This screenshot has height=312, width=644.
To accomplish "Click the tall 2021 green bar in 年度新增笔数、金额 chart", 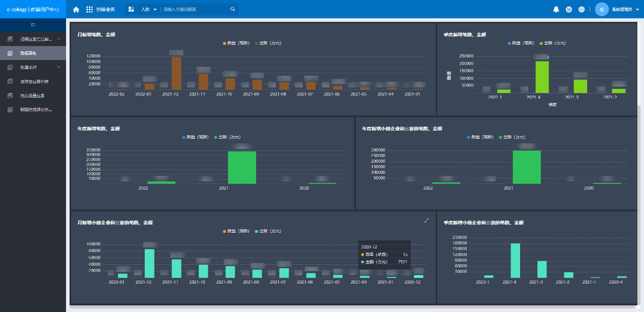I will (242, 167).
